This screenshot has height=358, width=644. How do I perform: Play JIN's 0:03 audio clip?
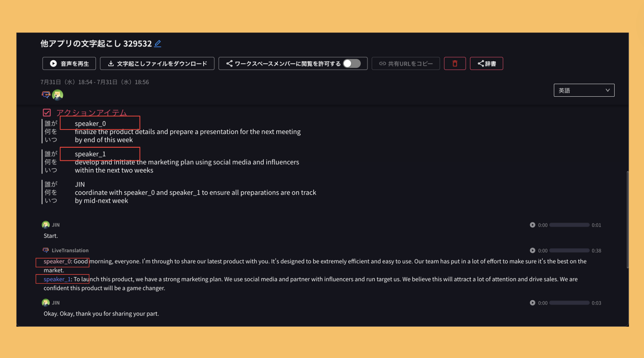(x=532, y=303)
